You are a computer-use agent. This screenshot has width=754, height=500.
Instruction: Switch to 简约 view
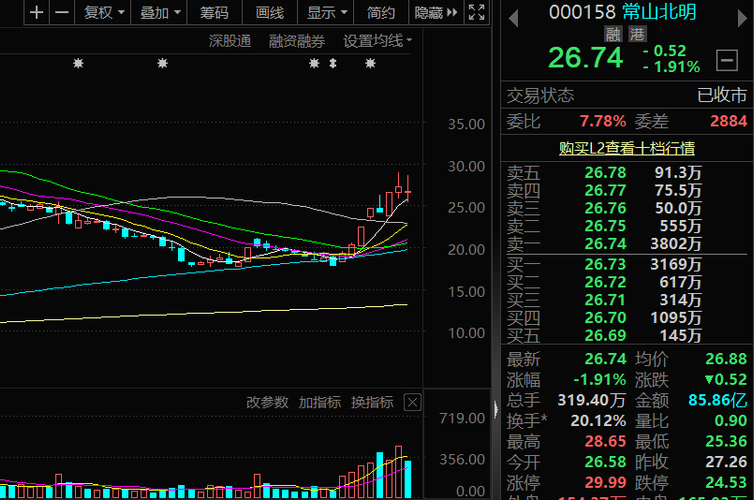coord(380,12)
